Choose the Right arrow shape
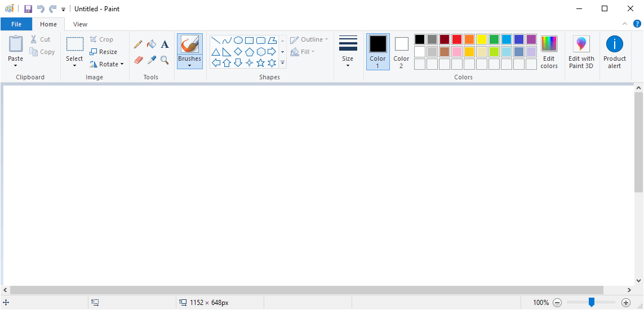Image resolution: width=644 pixels, height=310 pixels. [x=272, y=52]
